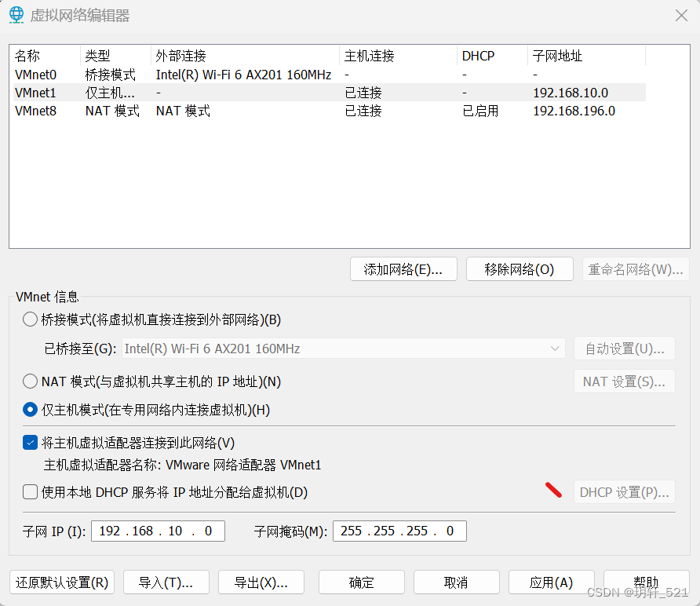
Task: Click 导入 button
Action: pyautogui.click(x=166, y=582)
